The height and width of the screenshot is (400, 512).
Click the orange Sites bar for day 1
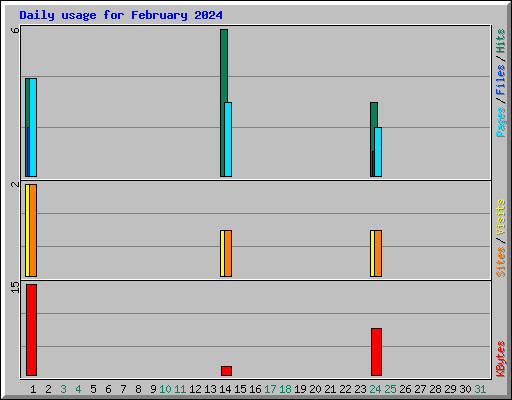(x=33, y=230)
